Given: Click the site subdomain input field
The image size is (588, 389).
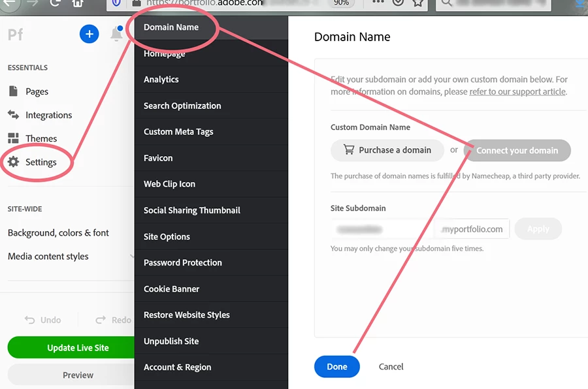Looking at the screenshot, I should point(382,229).
